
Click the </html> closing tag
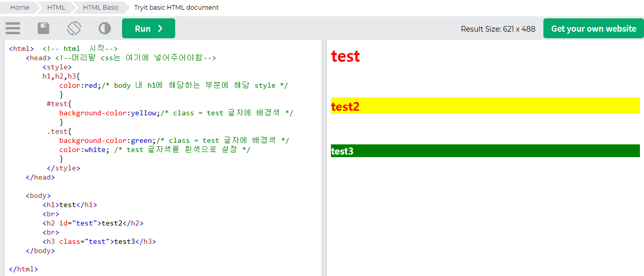[23, 269]
